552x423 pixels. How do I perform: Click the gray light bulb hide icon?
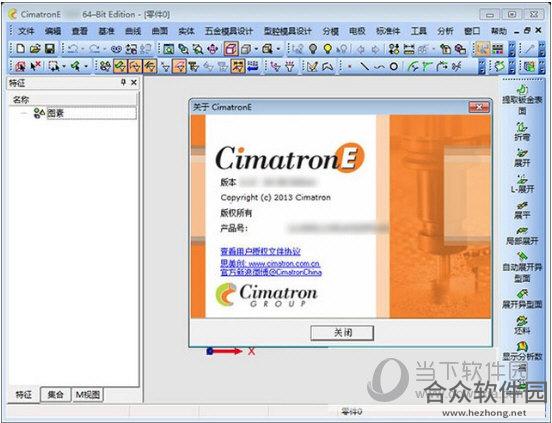click(x=313, y=49)
